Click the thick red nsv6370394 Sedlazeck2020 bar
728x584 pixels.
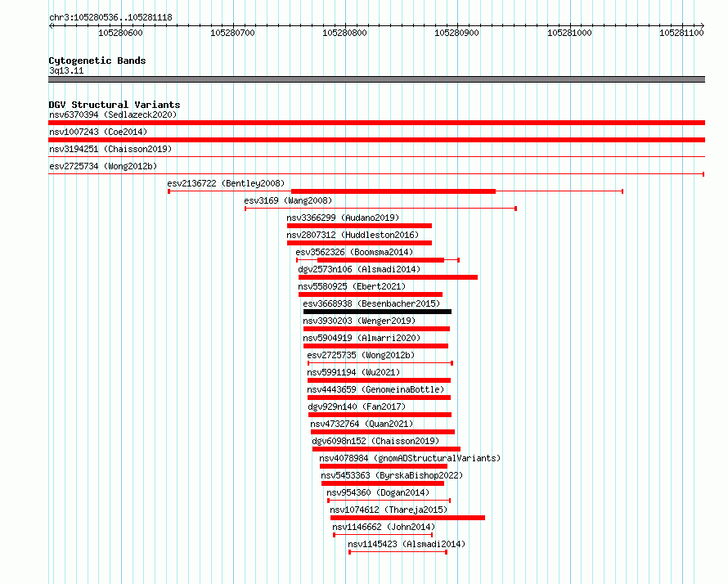[376, 123]
